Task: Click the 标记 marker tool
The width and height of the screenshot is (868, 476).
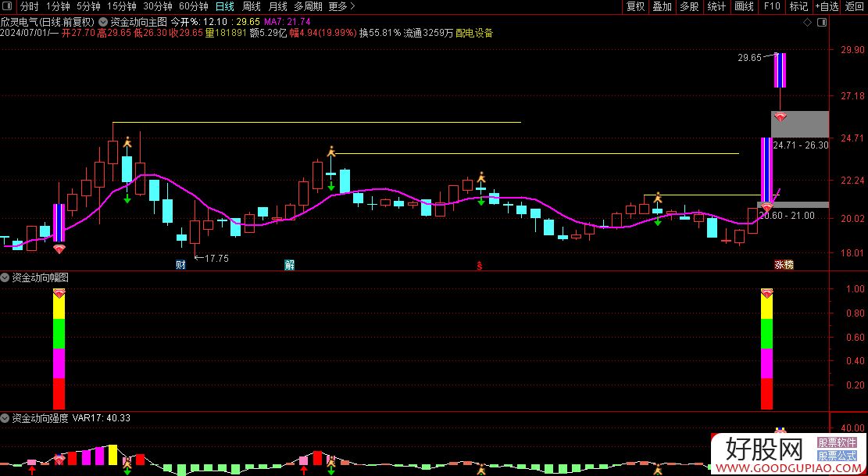Action: 798,6
